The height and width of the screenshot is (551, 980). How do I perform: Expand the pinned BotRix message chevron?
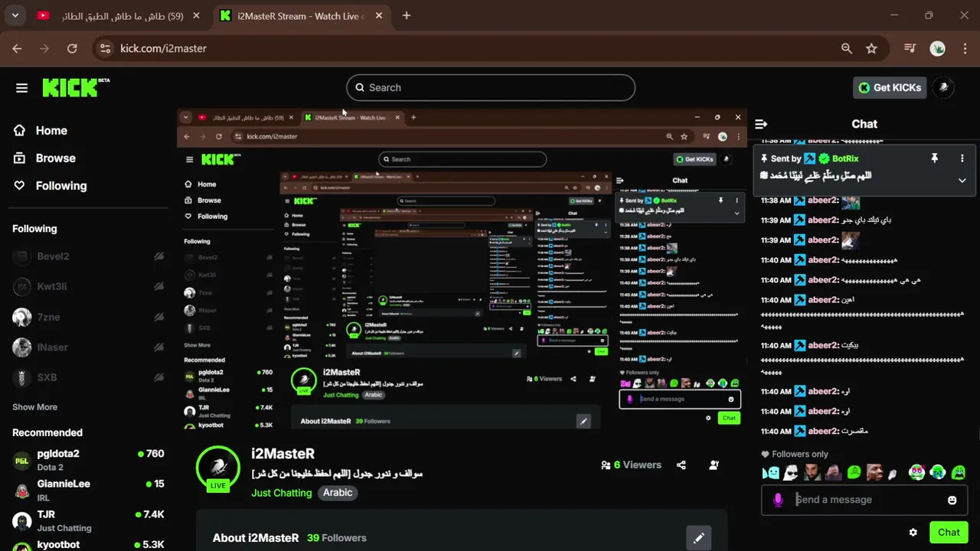pyautogui.click(x=962, y=181)
